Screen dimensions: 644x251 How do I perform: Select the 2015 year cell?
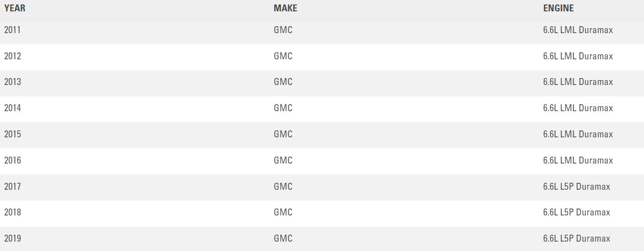tap(12, 134)
